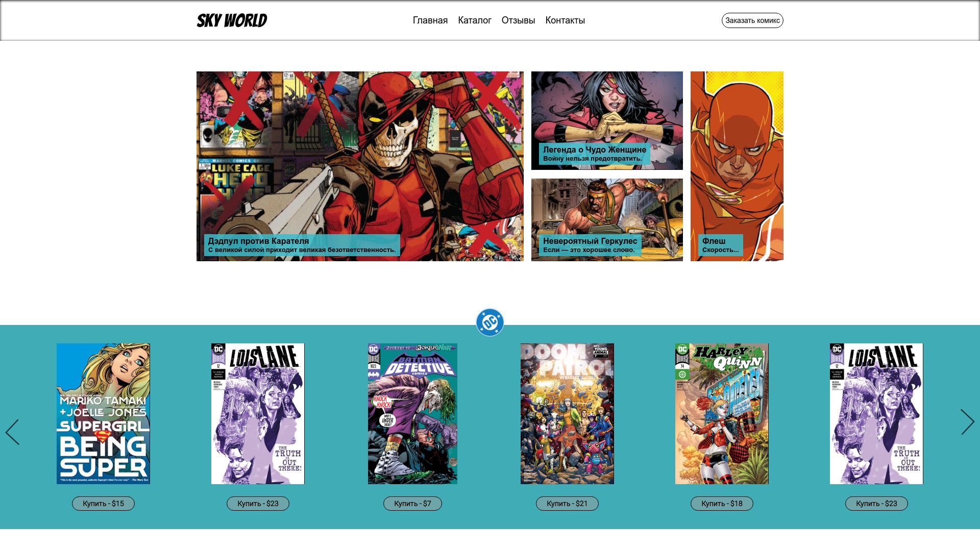Click the Sky World logo
Image resolution: width=980 pixels, height=551 pixels.
[232, 20]
